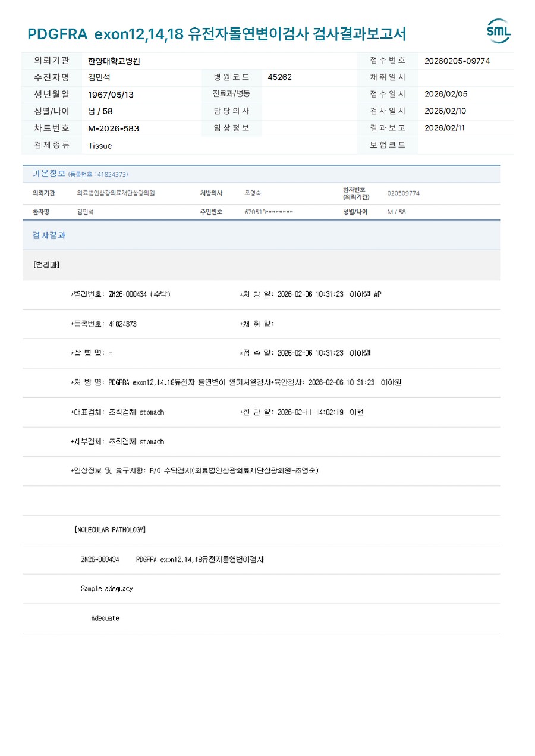This screenshot has width=535, height=756.
Task: Select diagnosis date '2026-02-11 14:02:19 이현'
Action: 320,412
